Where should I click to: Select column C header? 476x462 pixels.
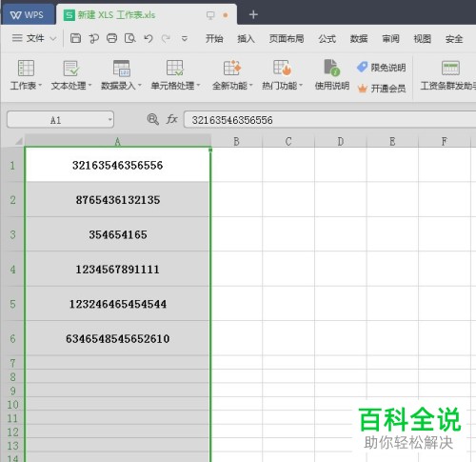pos(288,141)
